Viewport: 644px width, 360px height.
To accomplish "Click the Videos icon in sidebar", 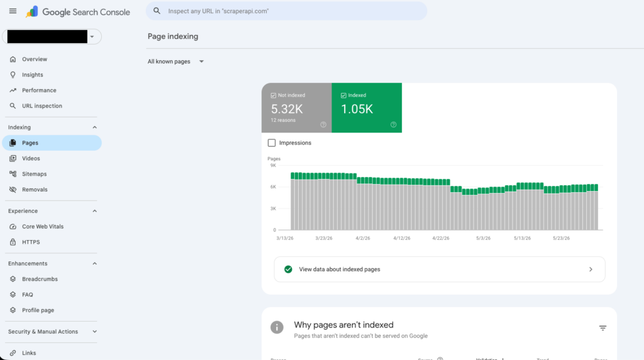I will [13, 158].
